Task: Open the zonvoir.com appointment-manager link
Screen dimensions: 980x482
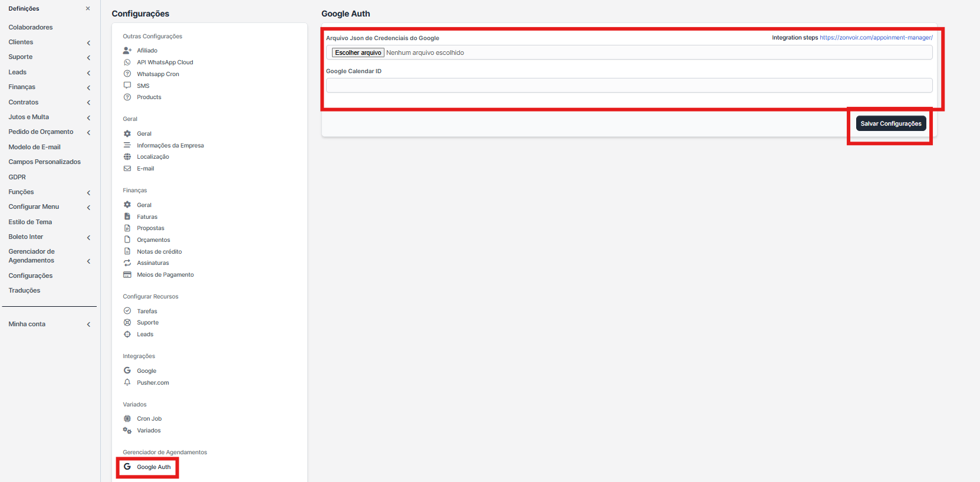Action: tap(876, 38)
